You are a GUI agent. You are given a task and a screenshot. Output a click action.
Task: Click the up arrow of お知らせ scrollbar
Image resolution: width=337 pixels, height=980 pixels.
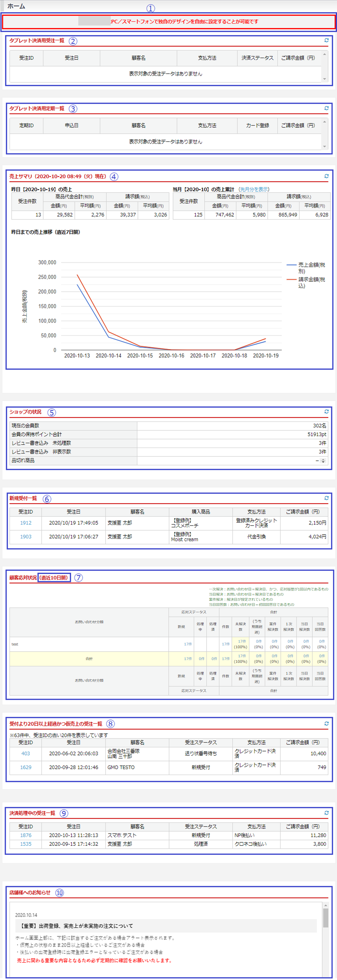[x=325, y=905]
